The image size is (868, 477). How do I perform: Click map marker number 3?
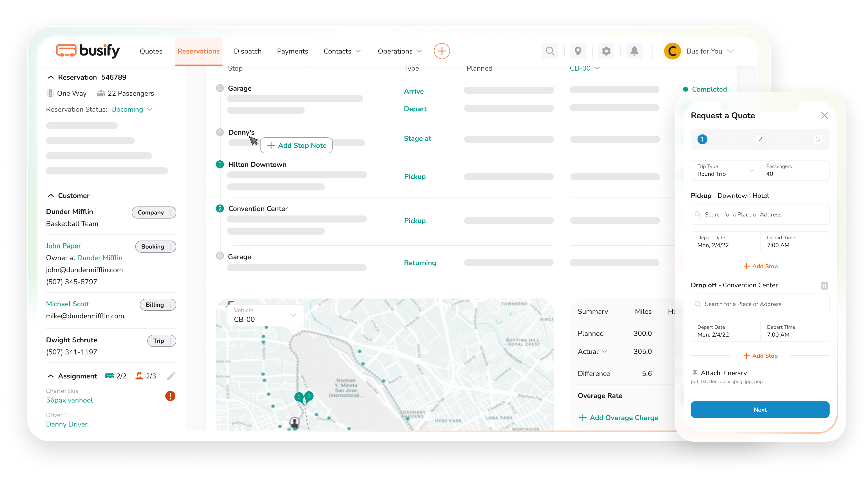coord(309,396)
